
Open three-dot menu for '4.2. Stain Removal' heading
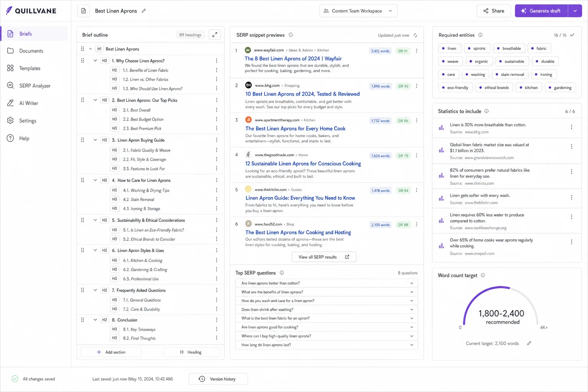pos(217,199)
